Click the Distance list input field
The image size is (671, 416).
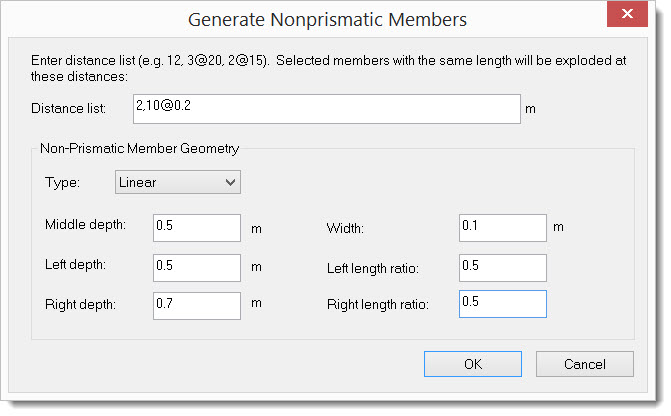(325, 108)
